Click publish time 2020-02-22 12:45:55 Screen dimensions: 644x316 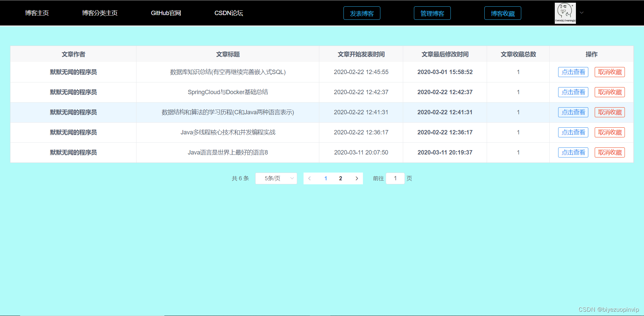[361, 72]
